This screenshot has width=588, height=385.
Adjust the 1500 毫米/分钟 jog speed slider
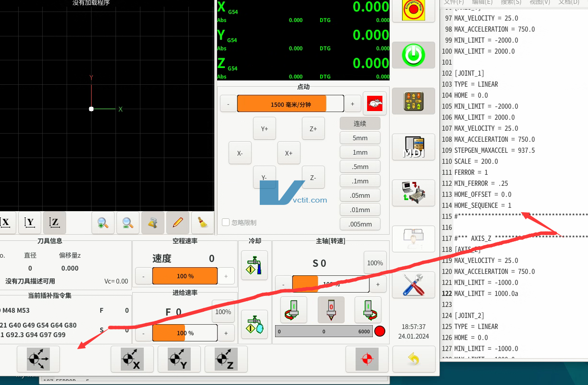290,104
